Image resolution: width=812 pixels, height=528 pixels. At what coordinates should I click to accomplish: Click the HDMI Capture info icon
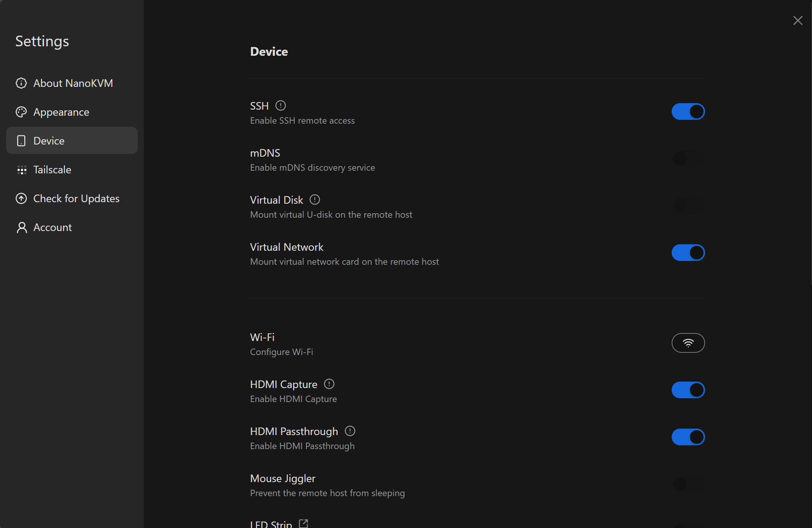point(328,384)
